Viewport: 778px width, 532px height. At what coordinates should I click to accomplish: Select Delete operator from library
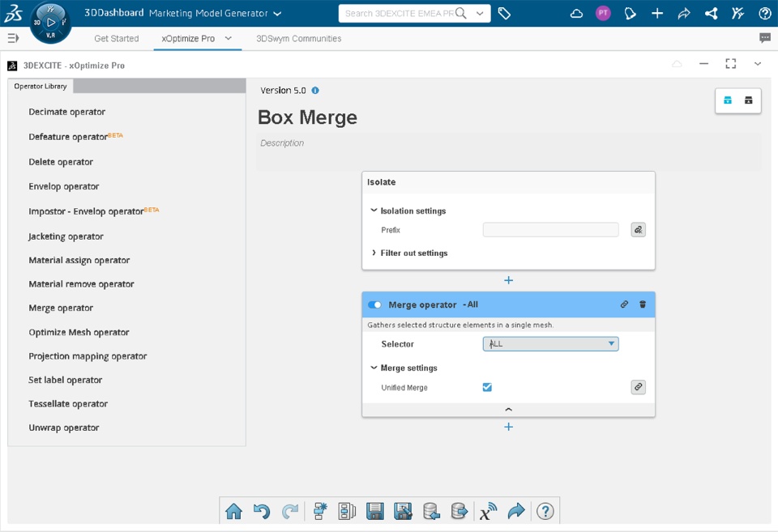(x=61, y=162)
